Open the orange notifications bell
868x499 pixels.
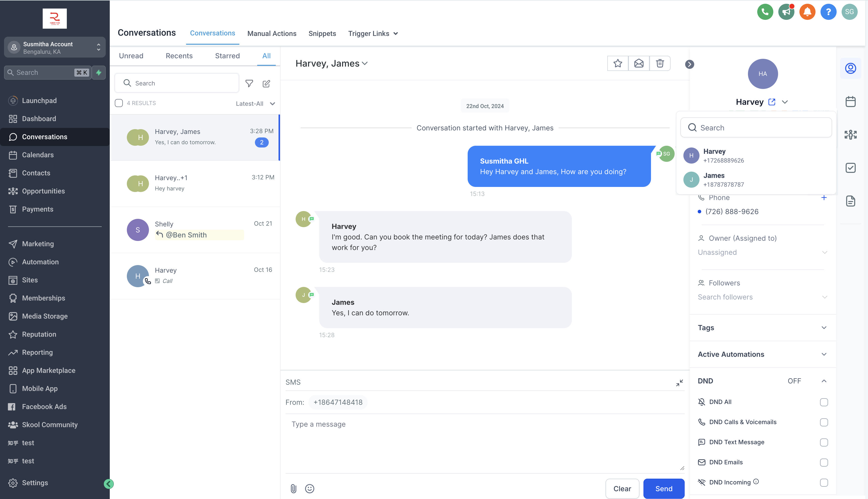click(x=807, y=12)
